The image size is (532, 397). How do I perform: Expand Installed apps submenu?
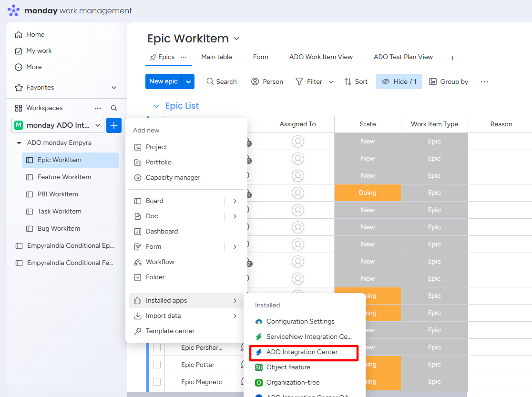pos(186,301)
